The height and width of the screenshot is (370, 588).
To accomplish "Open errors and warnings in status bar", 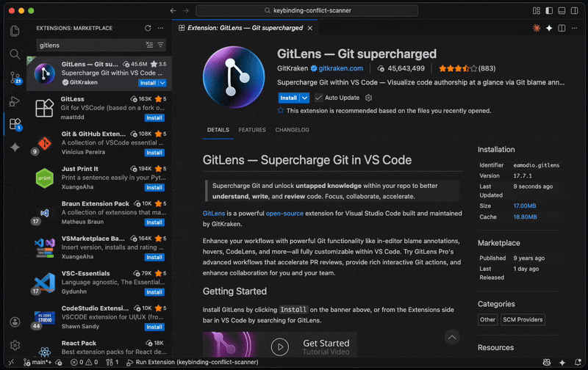I will click(85, 362).
